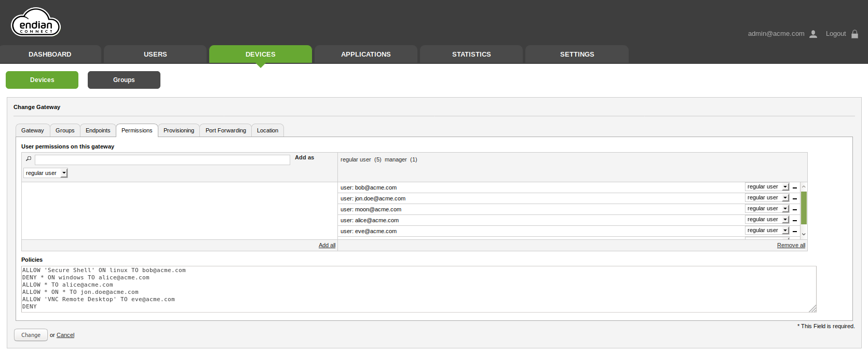The image size is (868, 351).
Task: Click the Logout padlock icon
Action: (x=855, y=34)
